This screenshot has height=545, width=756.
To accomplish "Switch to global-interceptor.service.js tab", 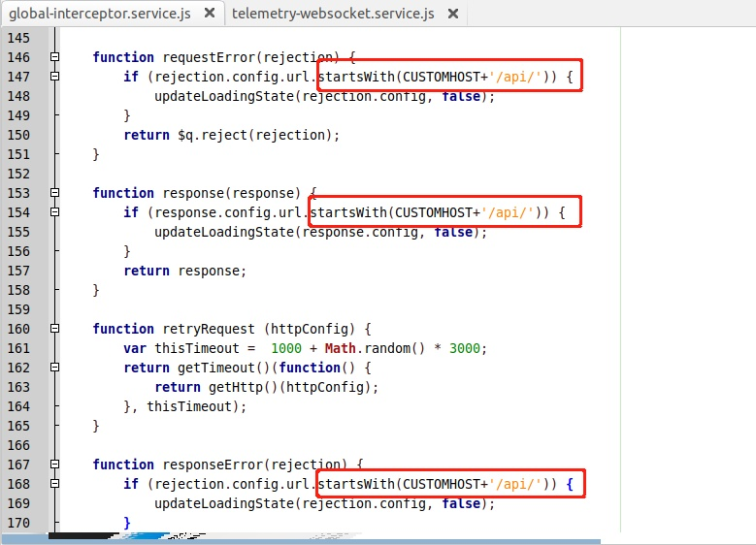I will tap(100, 14).
